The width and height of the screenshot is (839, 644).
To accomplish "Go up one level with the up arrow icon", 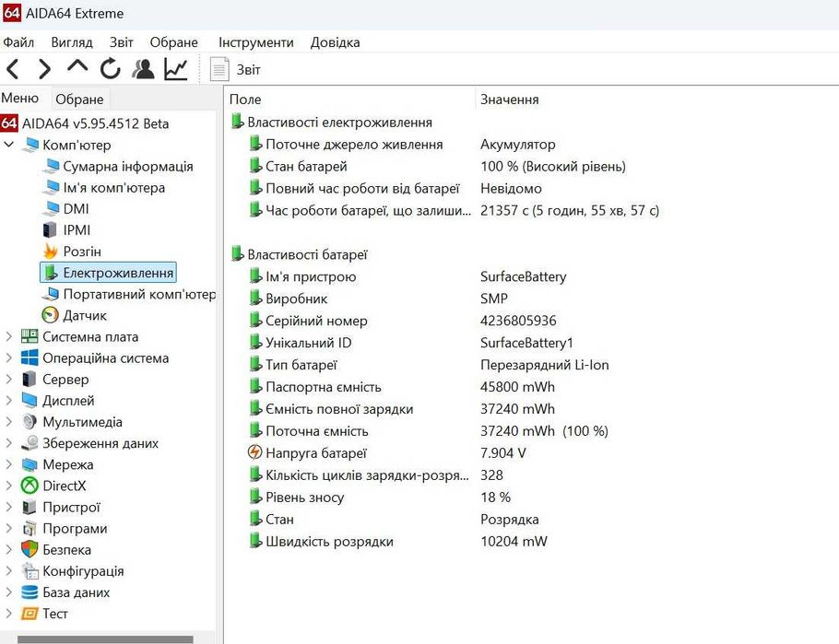I will pos(77,67).
